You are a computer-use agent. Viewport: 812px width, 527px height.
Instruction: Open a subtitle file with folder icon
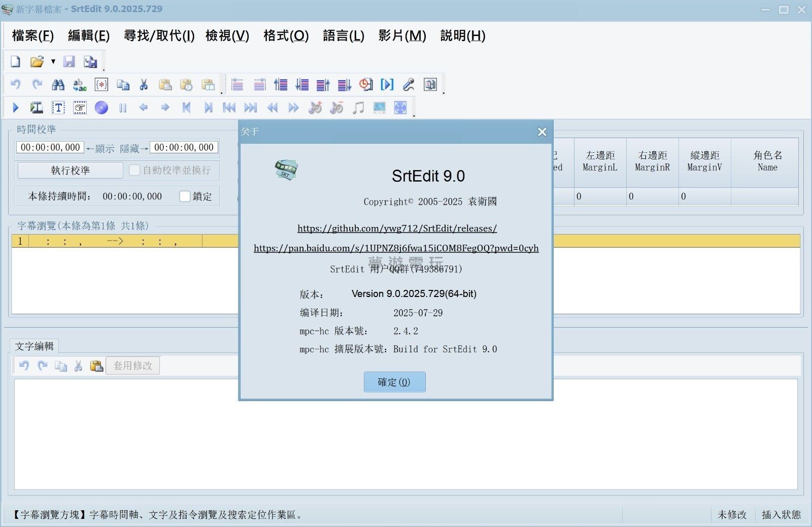[x=37, y=62]
